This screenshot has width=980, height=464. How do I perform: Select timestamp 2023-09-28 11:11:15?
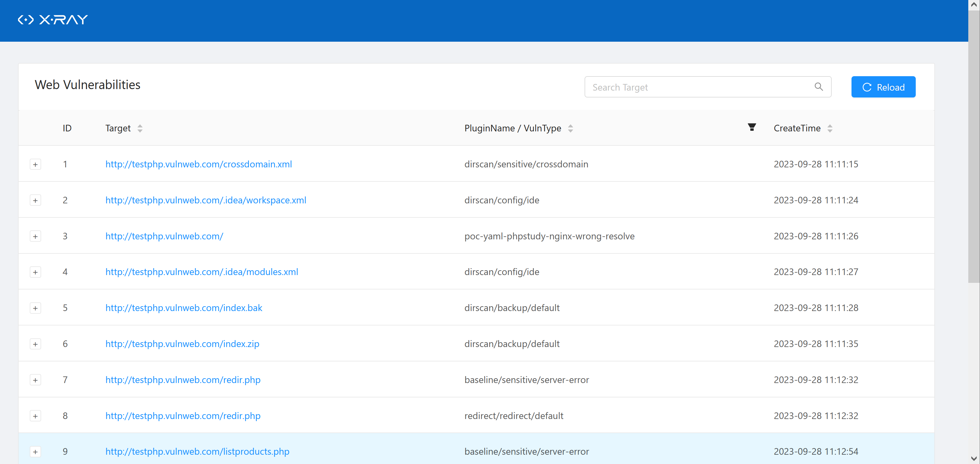(816, 164)
